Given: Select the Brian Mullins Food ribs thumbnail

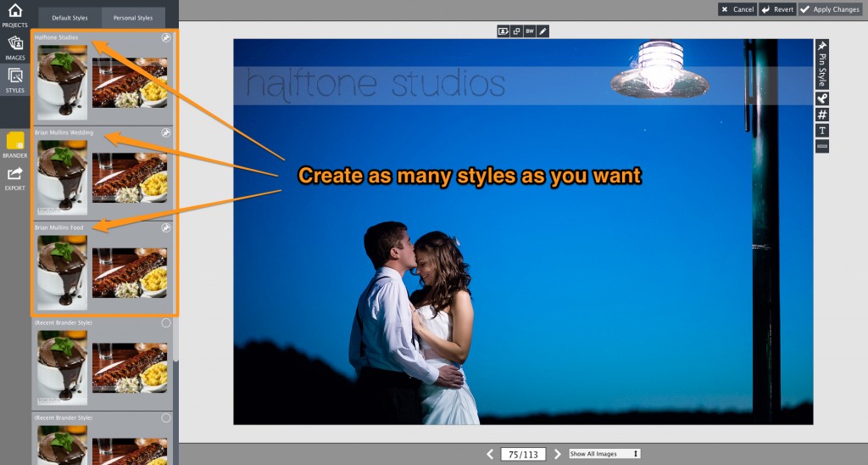Looking at the screenshot, I should pos(130,272).
